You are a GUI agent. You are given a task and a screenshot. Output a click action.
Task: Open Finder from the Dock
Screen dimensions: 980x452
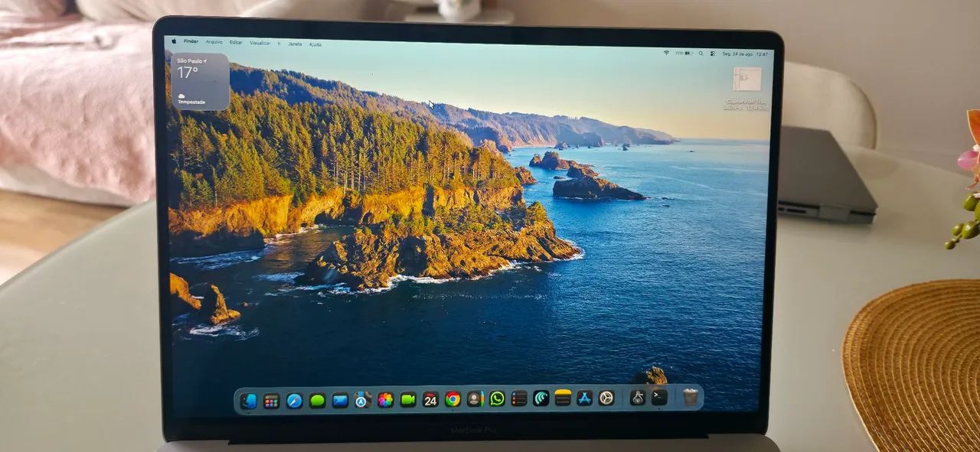248,401
